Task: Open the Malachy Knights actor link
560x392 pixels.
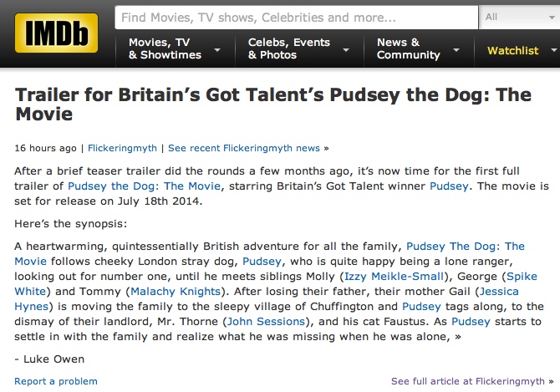Action: [x=176, y=292]
